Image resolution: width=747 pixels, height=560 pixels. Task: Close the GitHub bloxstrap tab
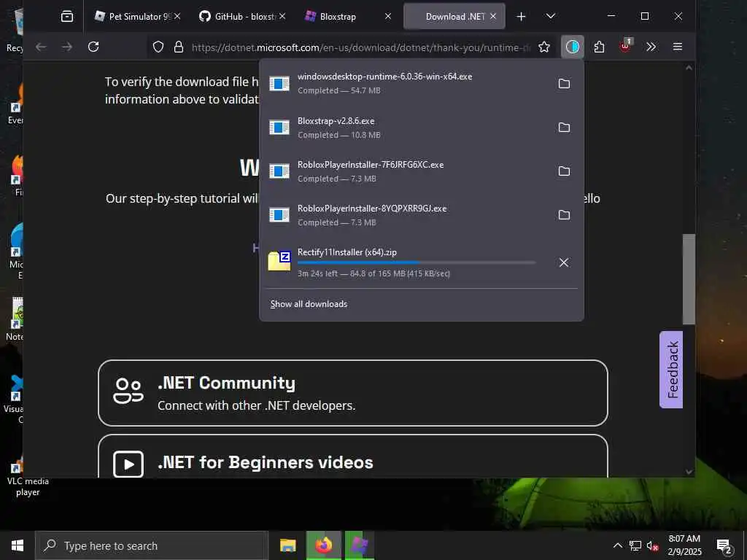pos(282,17)
